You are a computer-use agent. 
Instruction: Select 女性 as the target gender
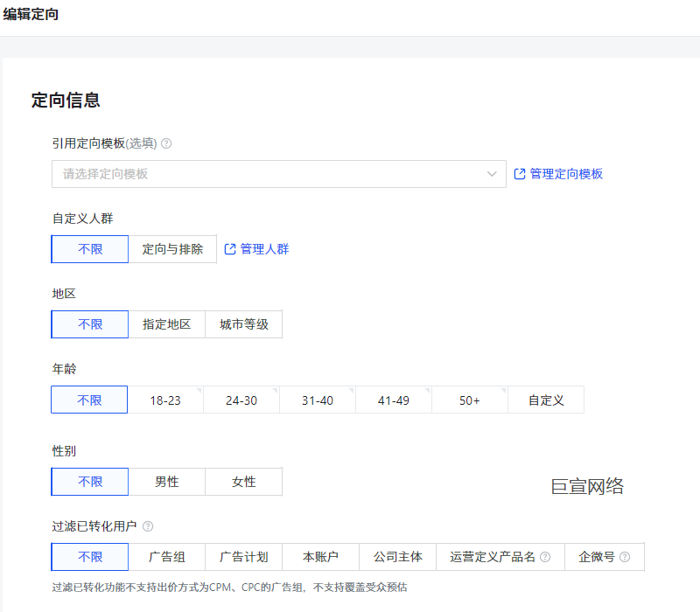tap(243, 481)
